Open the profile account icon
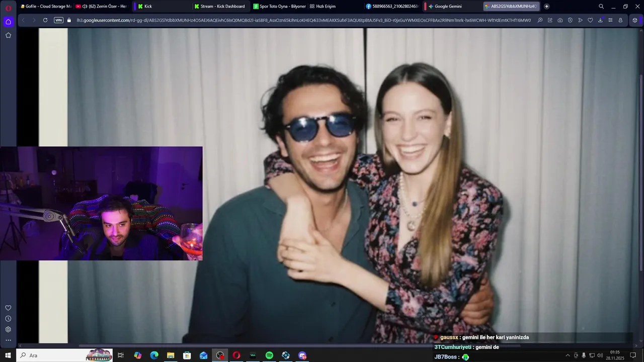 [620, 20]
